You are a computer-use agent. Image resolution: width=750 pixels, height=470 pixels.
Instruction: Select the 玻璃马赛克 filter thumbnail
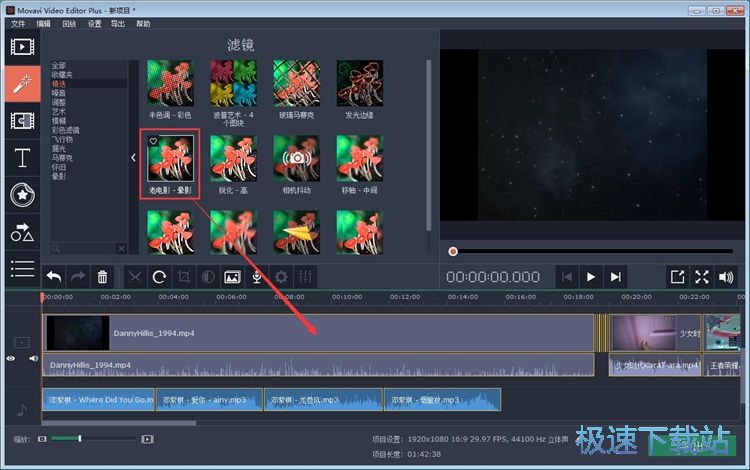click(x=297, y=83)
